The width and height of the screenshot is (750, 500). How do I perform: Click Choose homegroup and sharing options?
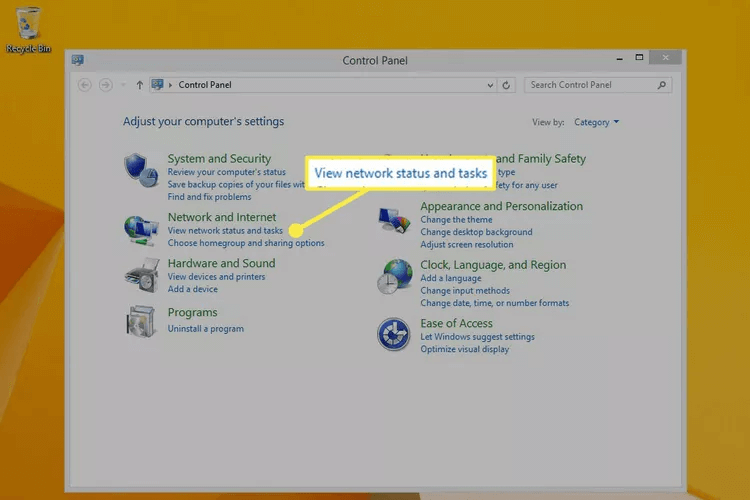[246, 243]
